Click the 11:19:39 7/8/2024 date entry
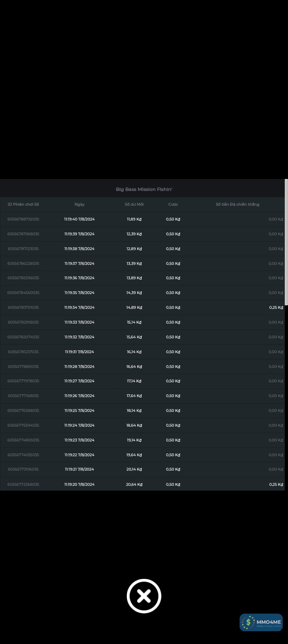The image size is (288, 644). click(79, 234)
